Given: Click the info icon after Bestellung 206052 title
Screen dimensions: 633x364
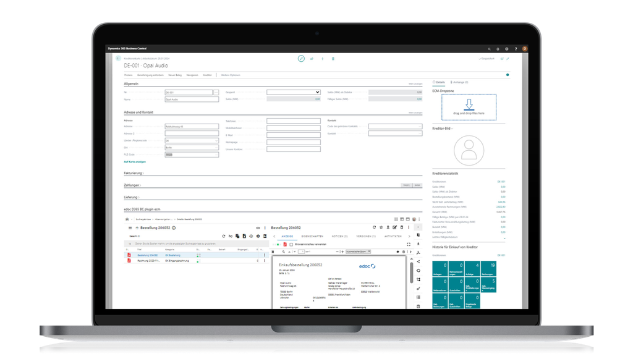Looking at the screenshot, I should pos(174,228).
